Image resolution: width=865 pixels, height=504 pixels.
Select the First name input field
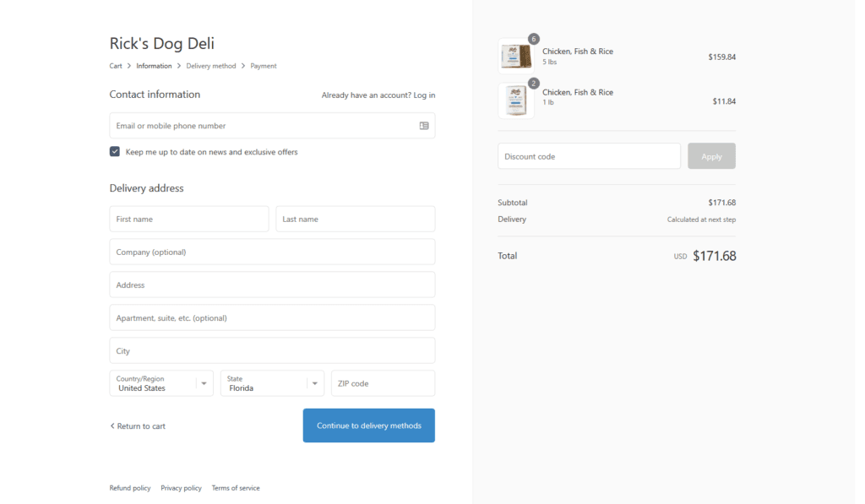point(189,219)
